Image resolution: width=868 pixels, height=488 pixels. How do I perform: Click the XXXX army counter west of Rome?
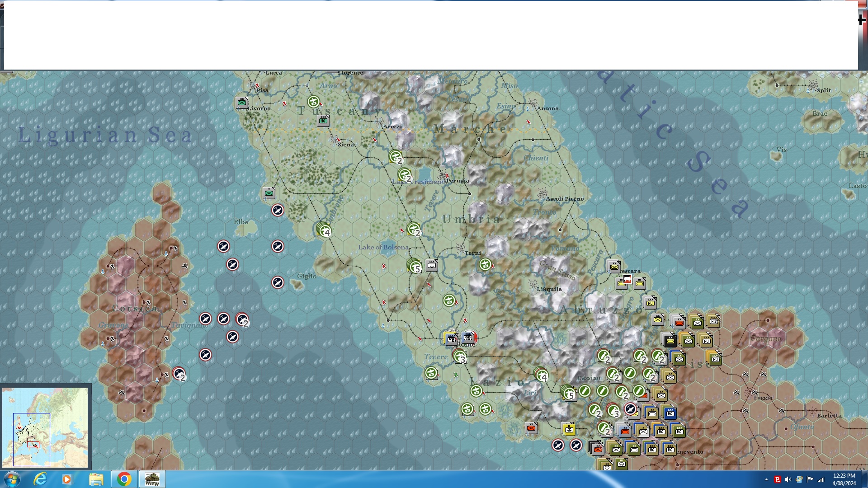451,338
